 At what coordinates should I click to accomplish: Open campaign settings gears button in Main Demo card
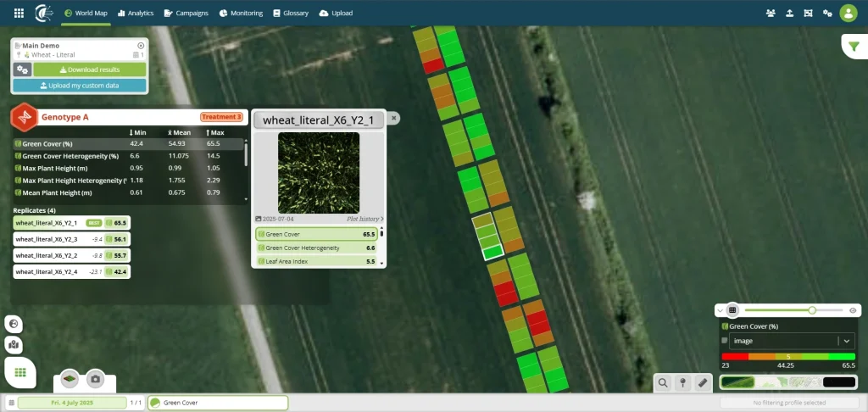tap(22, 70)
